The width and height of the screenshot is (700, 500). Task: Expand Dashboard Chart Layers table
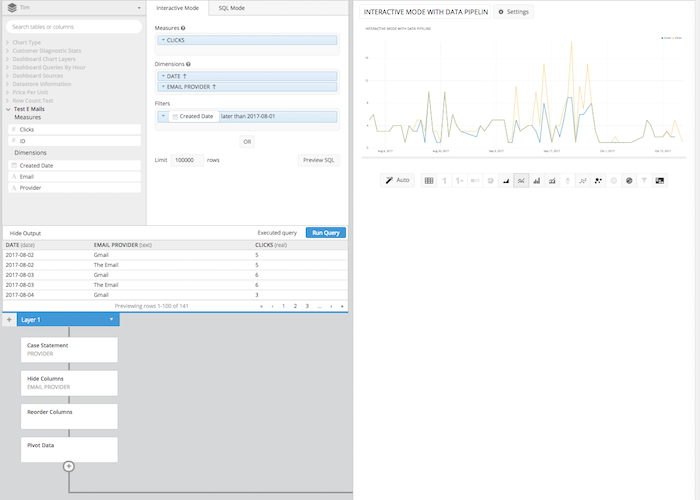pos(8,59)
